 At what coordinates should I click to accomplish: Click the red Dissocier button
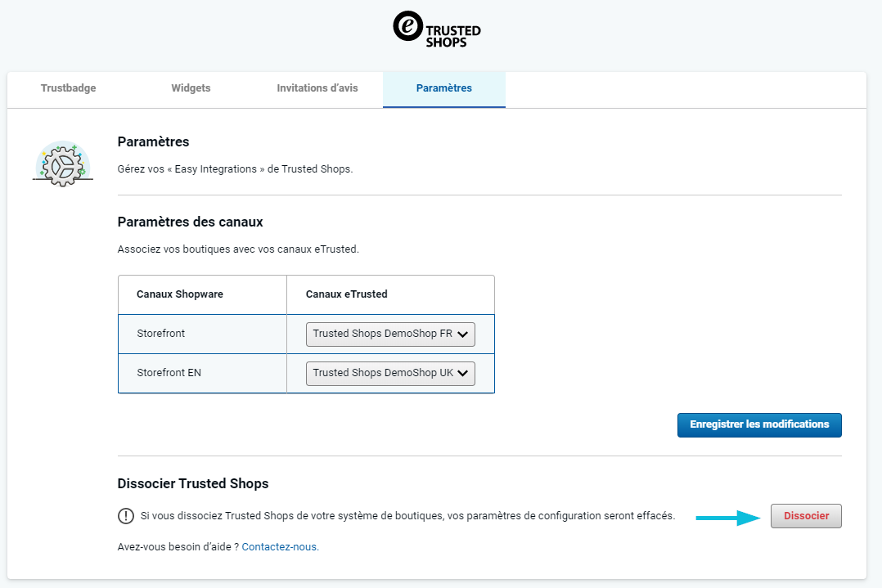pos(806,516)
